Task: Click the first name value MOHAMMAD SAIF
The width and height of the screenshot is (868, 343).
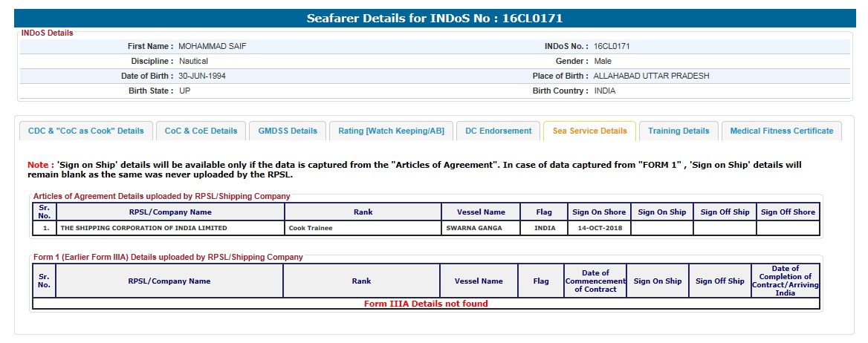Action: (x=212, y=46)
